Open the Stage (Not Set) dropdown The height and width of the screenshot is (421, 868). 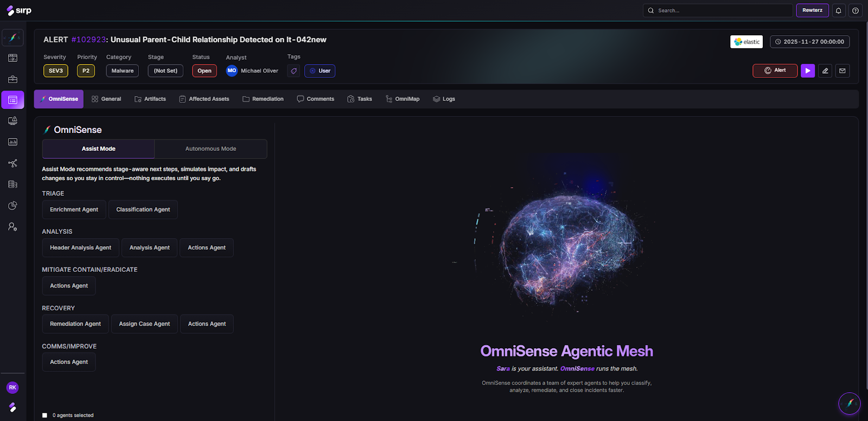[165, 71]
